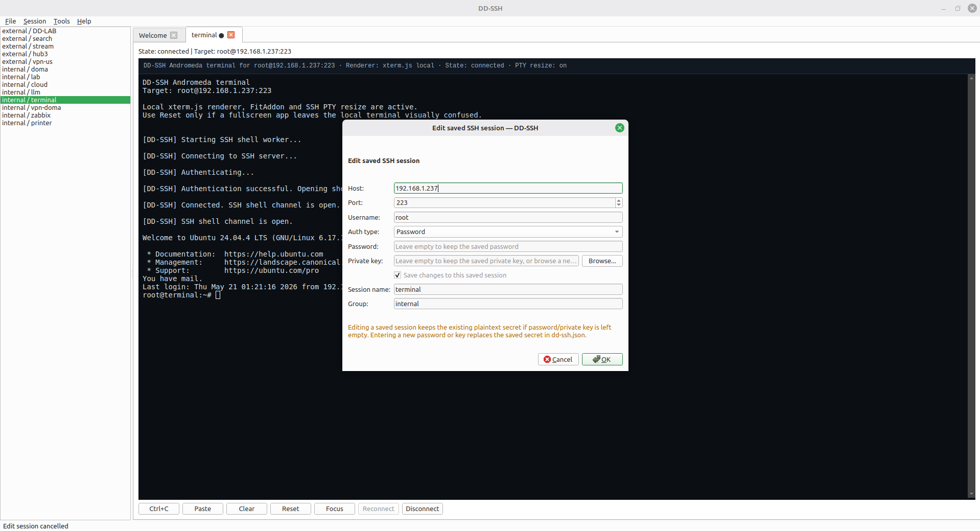Open the Session menu
The width and height of the screenshot is (980, 531).
click(x=35, y=21)
